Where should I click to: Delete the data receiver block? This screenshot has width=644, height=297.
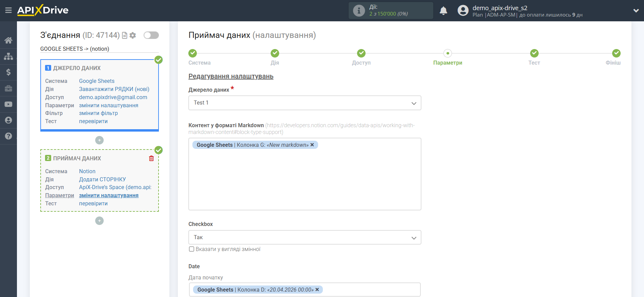(x=151, y=158)
